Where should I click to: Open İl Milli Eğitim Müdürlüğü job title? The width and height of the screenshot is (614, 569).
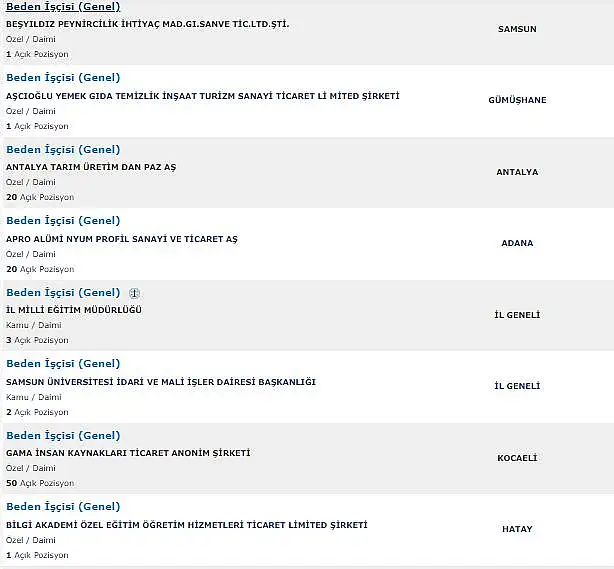[x=63, y=293]
